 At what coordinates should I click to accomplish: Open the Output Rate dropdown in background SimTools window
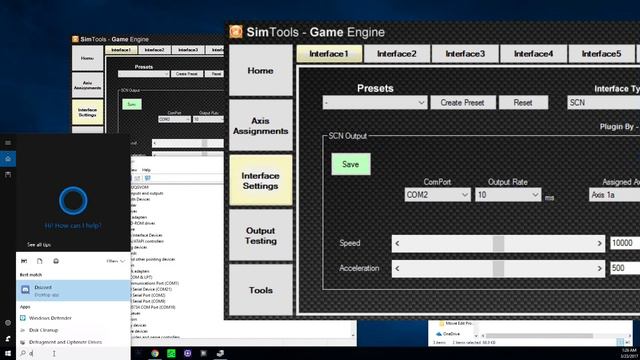[208, 119]
